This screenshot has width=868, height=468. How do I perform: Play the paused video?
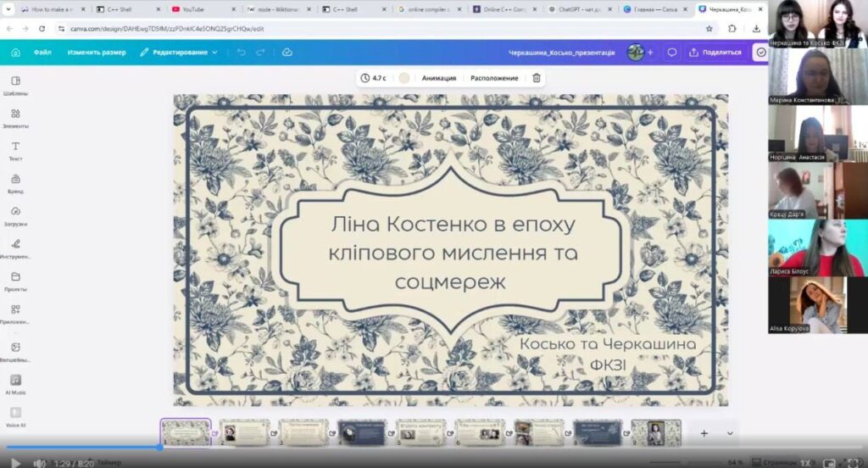[x=15, y=463]
